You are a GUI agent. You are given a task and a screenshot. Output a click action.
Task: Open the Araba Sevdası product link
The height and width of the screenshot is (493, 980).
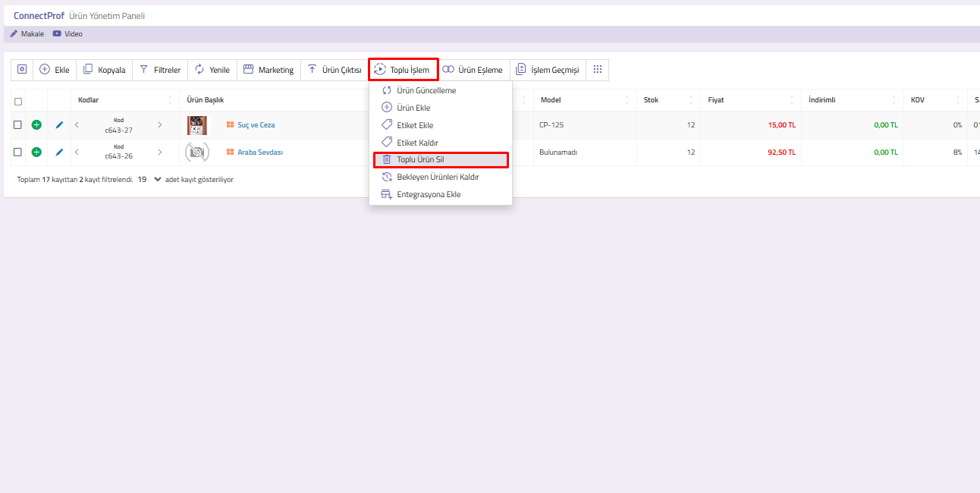260,152
